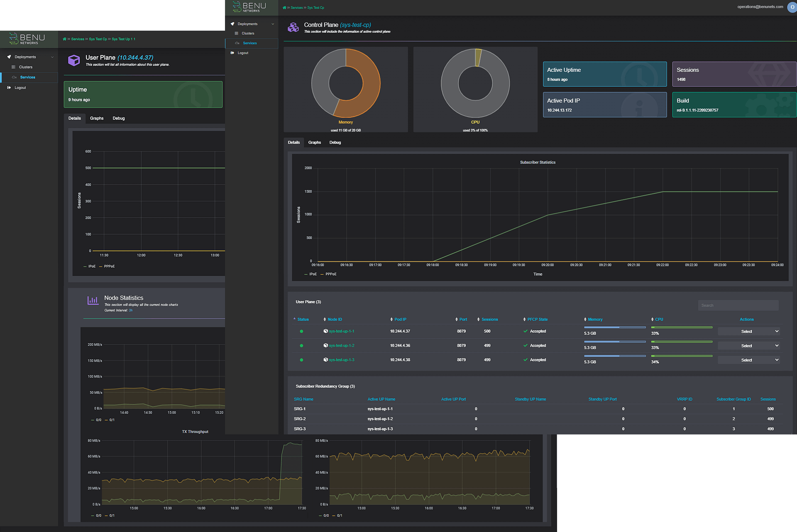Image resolution: width=797 pixels, height=532 pixels.
Task: Open the Debug tab in User Plane window
Action: click(119, 118)
